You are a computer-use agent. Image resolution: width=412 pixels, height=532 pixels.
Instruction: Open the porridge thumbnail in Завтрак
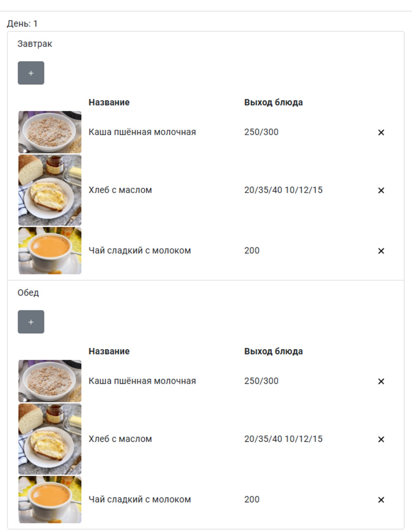[x=50, y=132]
